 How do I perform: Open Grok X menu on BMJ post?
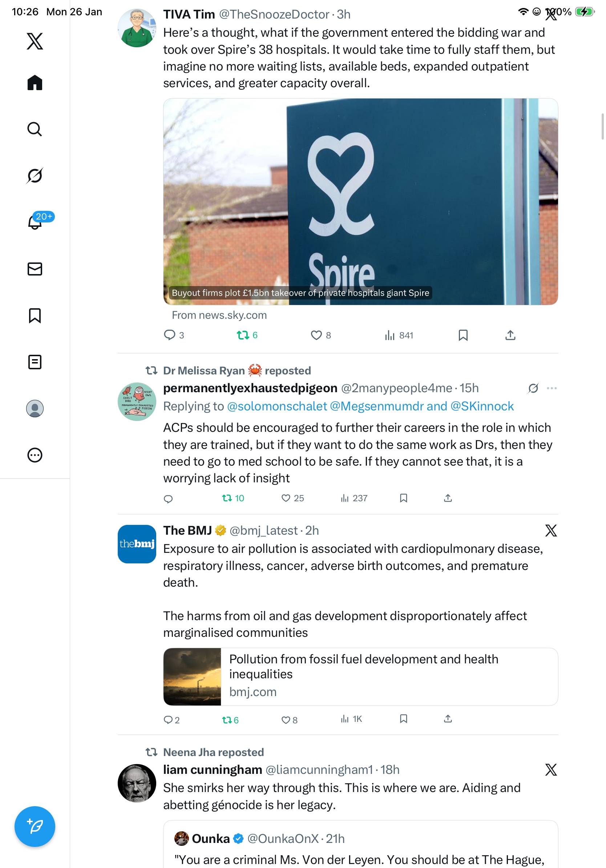[x=551, y=530]
